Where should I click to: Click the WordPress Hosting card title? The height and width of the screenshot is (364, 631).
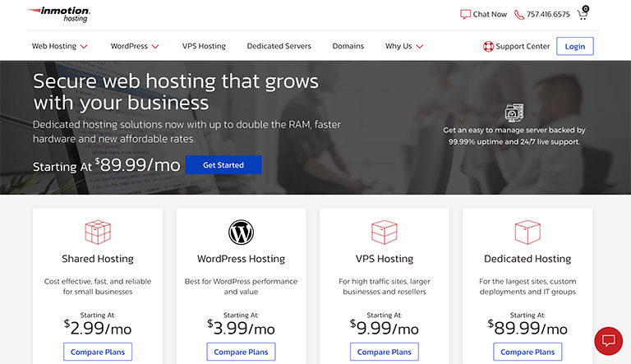coord(241,259)
